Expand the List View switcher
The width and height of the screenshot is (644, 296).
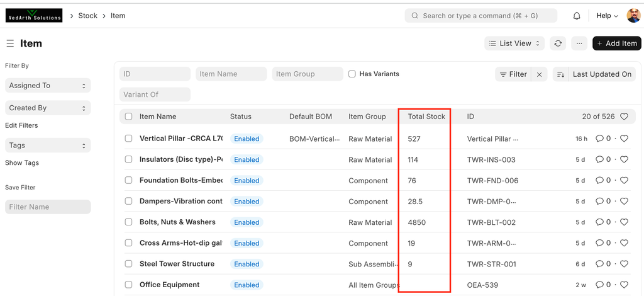point(514,43)
